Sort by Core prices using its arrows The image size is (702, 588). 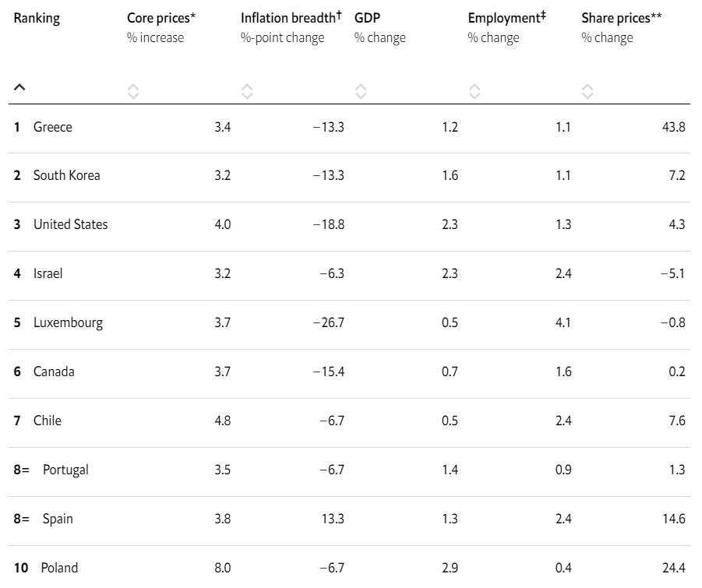[133, 91]
